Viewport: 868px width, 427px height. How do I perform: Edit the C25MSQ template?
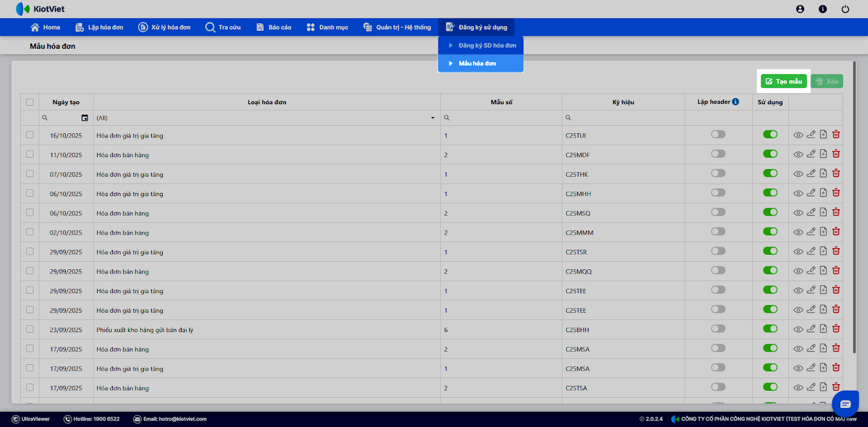[x=811, y=212]
